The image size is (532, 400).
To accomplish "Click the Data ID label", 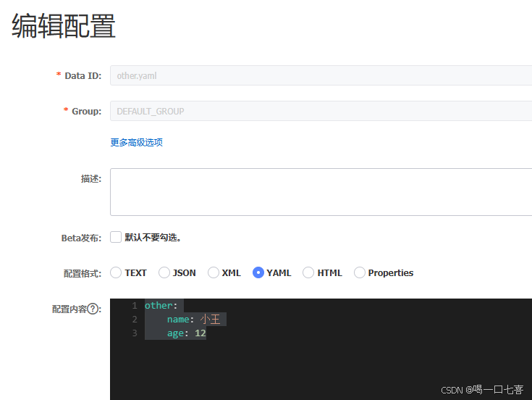I will (x=83, y=75).
